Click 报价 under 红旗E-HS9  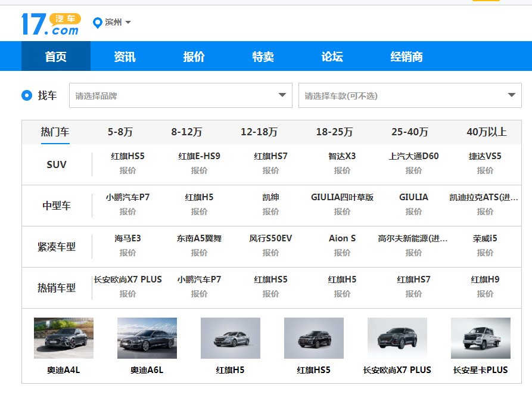(x=199, y=170)
